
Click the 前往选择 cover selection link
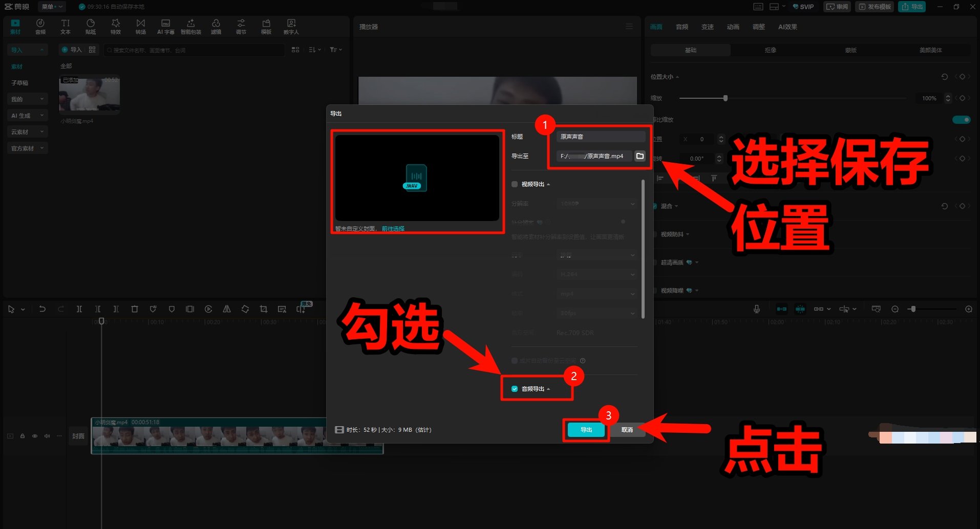pos(392,228)
